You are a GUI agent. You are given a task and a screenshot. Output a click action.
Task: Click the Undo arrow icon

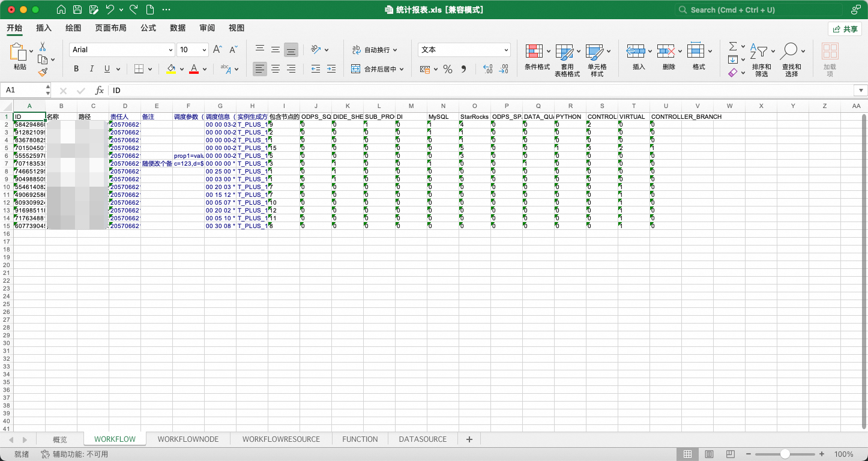coord(110,10)
